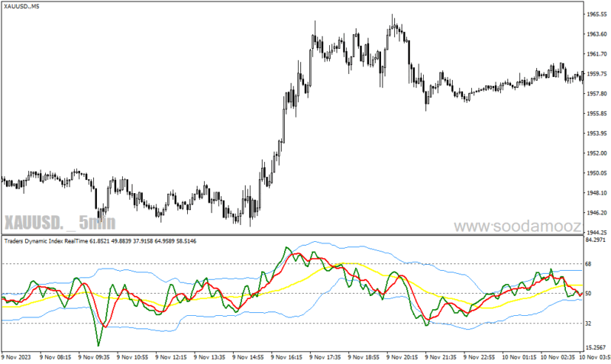Click the 68 level on the indicator scale

coord(588,264)
